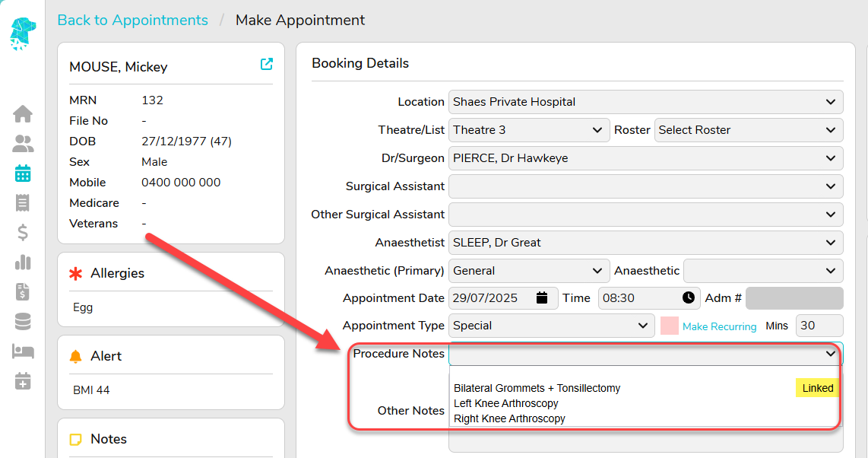The width and height of the screenshot is (868, 458).
Task: Open the date picker calendar icon
Action: [542, 298]
